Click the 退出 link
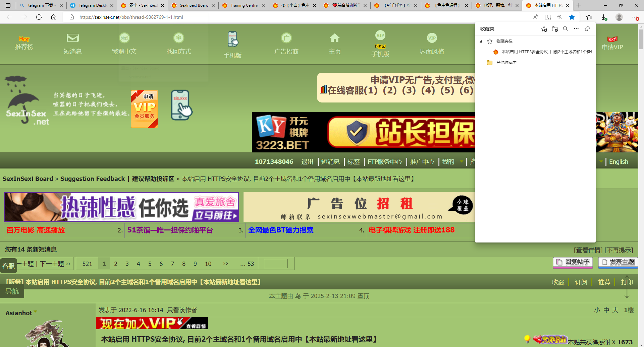644x347 pixels. [307, 162]
